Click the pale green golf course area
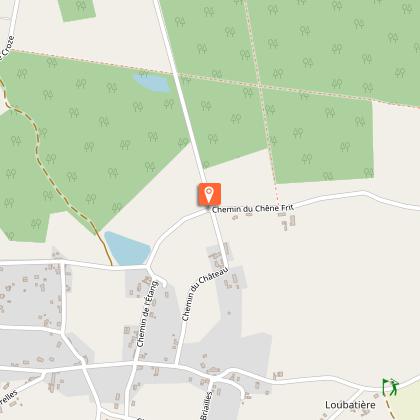Screen dimensions: 420x420 (407, 404)
